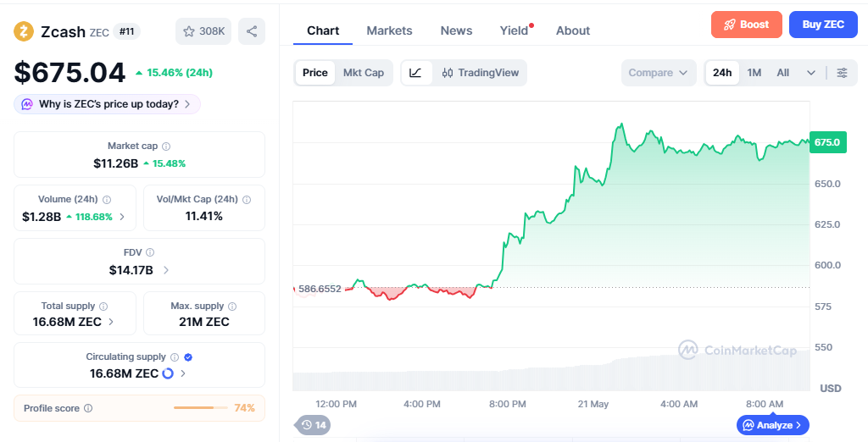The image size is (868, 442).
Task: Expand Circulating supply details chevron
Action: [x=183, y=373]
